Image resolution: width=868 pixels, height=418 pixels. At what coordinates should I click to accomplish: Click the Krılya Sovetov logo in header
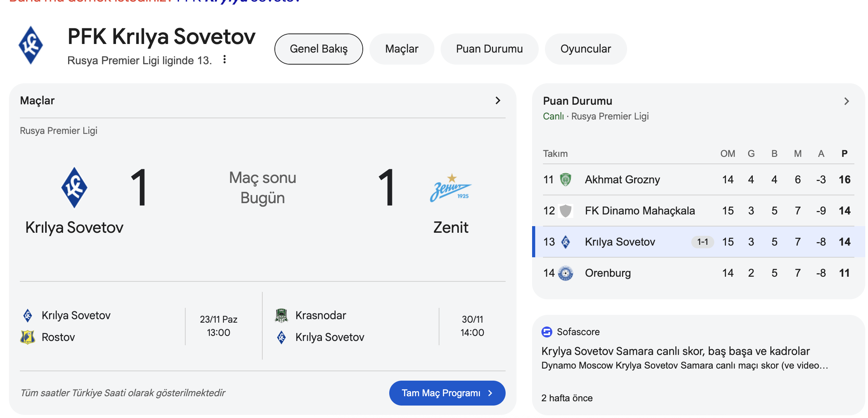coord(31,46)
